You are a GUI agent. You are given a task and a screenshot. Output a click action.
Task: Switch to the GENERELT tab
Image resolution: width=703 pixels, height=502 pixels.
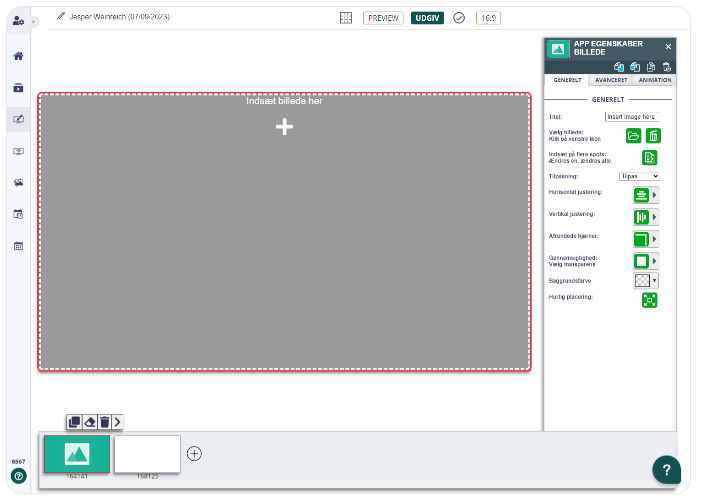pos(567,80)
